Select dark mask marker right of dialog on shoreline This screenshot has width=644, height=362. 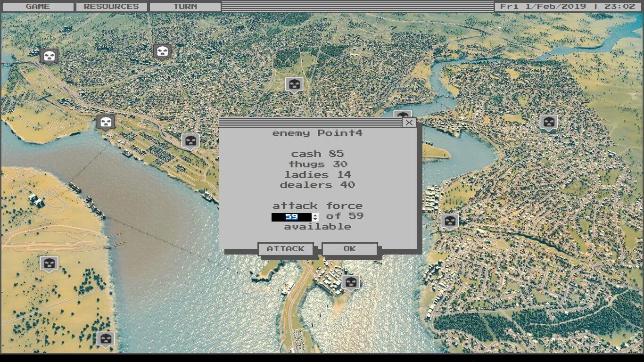tap(450, 222)
